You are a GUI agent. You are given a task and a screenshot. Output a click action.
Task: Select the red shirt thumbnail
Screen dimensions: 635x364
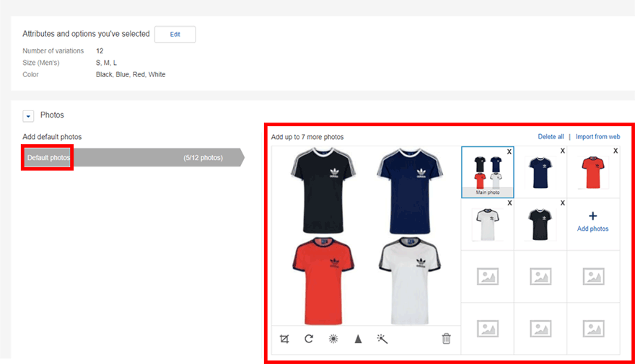click(593, 172)
